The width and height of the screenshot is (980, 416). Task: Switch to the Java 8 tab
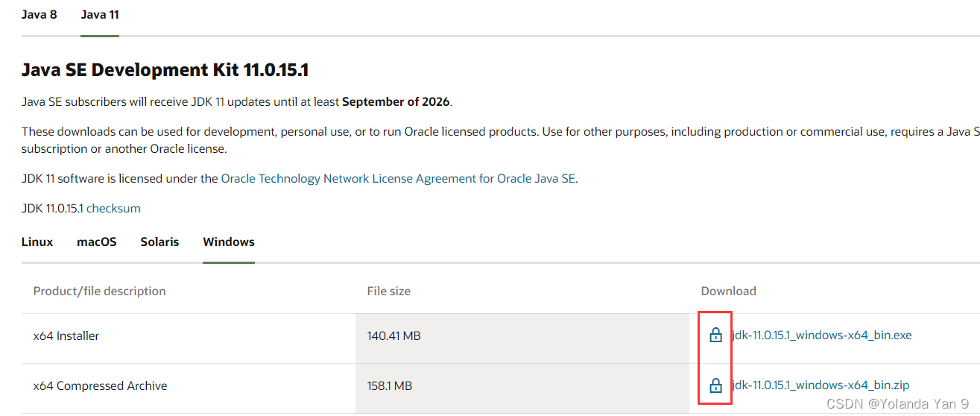[x=39, y=15]
